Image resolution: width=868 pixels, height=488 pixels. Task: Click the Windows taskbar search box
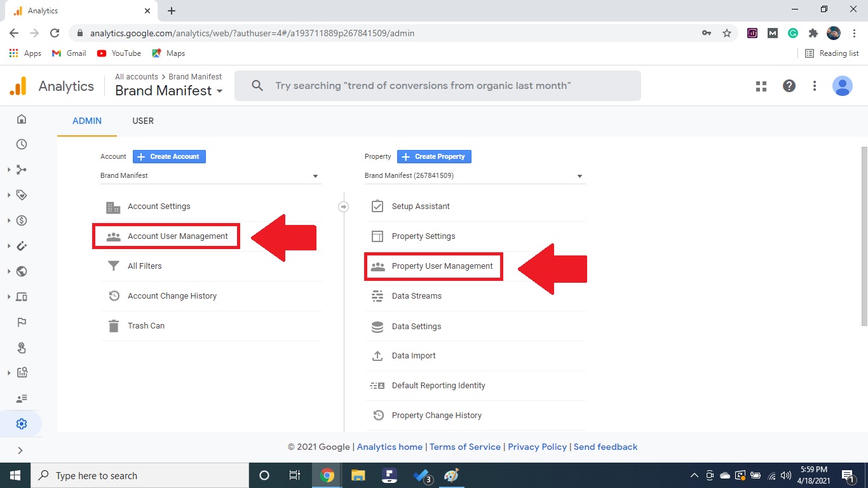pos(140,475)
